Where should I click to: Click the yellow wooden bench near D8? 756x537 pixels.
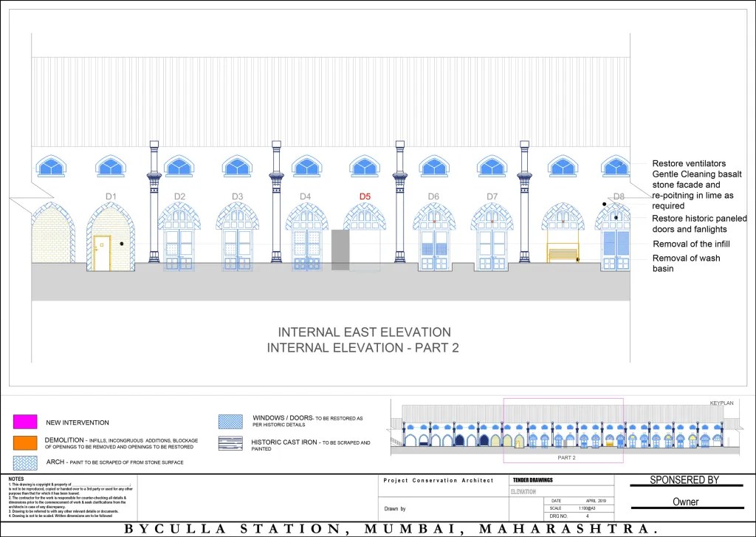pos(563,253)
